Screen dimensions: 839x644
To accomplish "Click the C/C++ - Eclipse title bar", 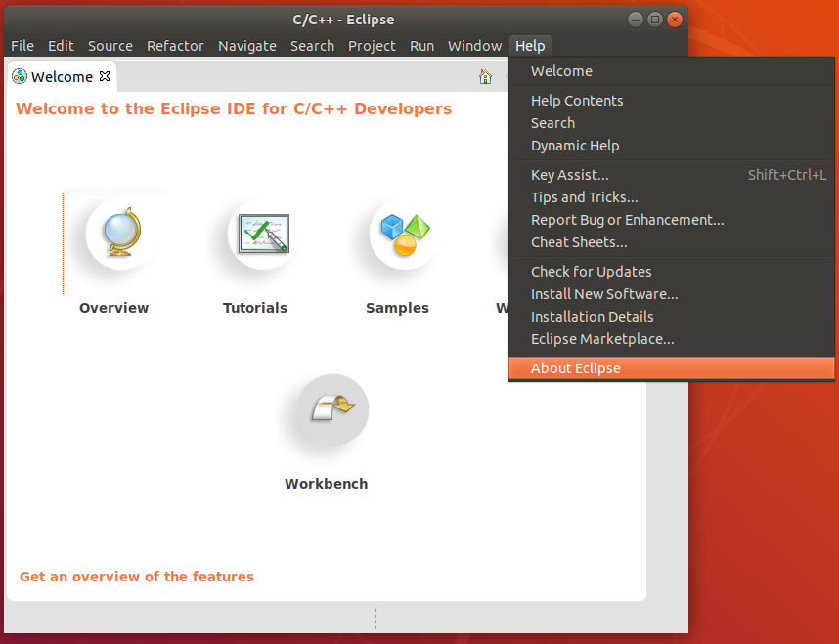I will (343, 20).
